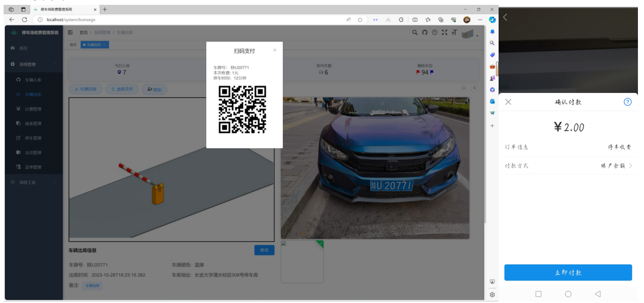Open Outlook icon in Edge sidebar
644x303 pixels.
(x=492, y=101)
